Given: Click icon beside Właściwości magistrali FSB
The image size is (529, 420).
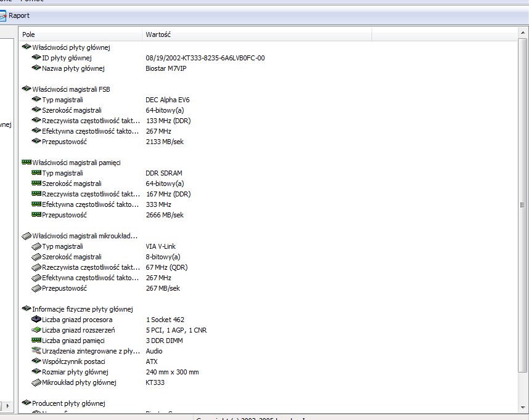Looking at the screenshot, I should click(x=27, y=89).
